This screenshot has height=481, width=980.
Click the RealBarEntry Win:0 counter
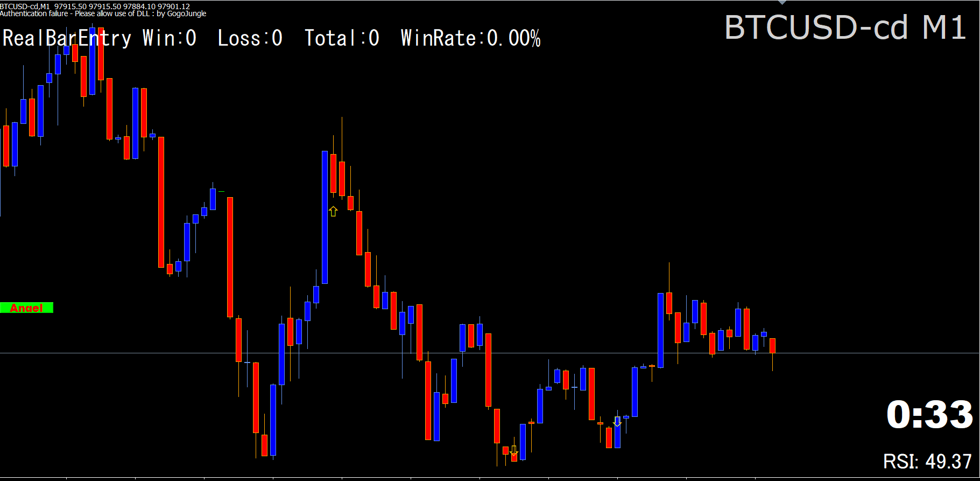click(100, 38)
